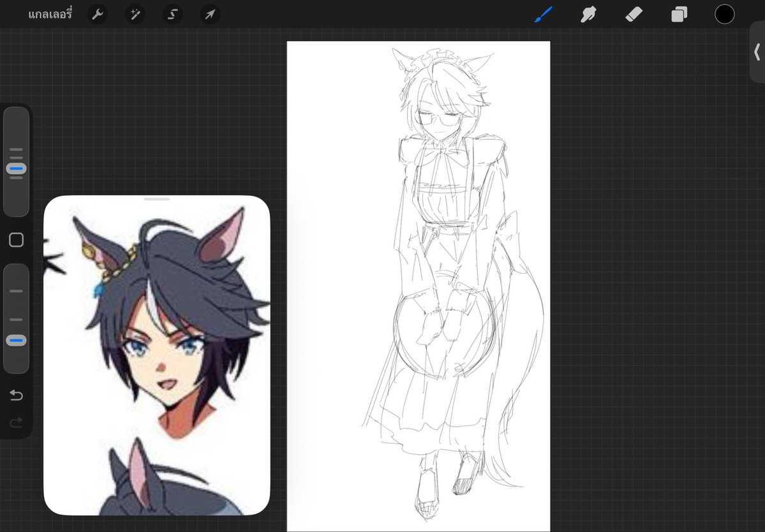The image size is (765, 532).
Task: Open the Adjustments magic wand menu
Action: coord(135,14)
